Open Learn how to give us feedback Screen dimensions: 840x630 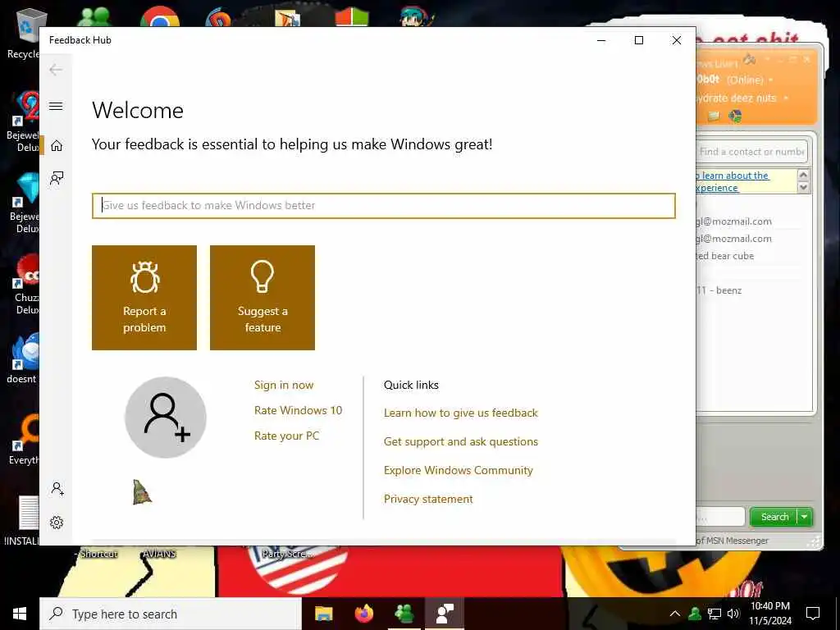coord(461,413)
